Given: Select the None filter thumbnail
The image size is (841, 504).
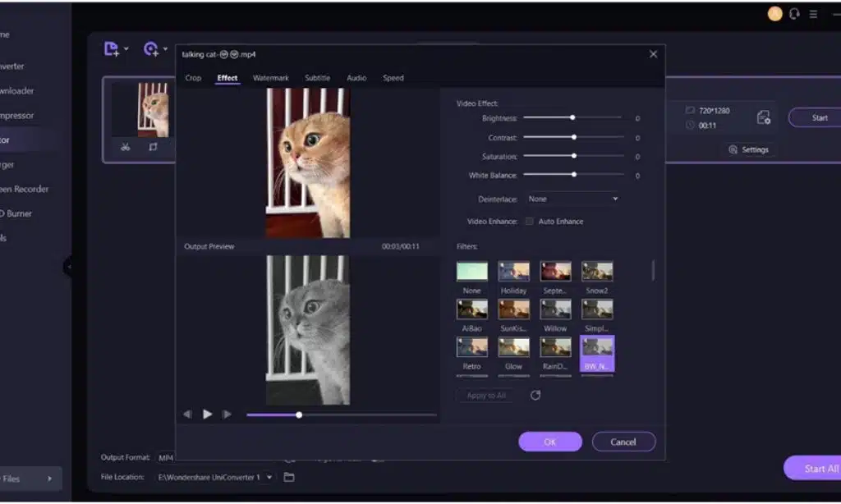Looking at the screenshot, I should coord(471,271).
